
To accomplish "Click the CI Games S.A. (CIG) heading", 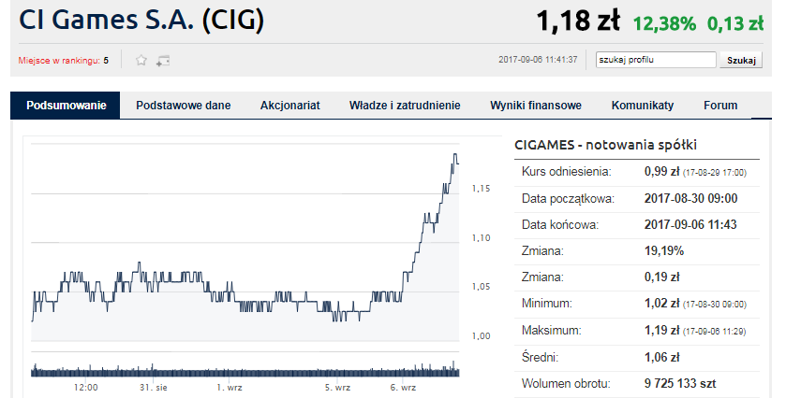I will [141, 20].
